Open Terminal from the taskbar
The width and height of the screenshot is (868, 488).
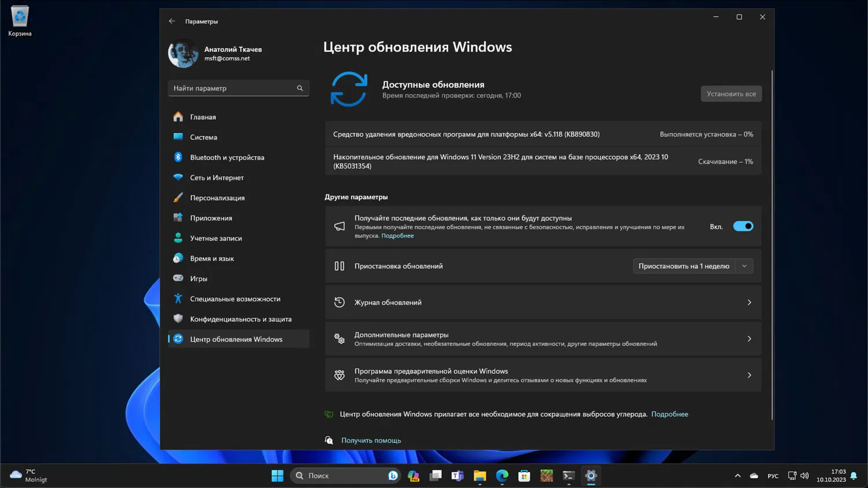[x=569, y=476]
